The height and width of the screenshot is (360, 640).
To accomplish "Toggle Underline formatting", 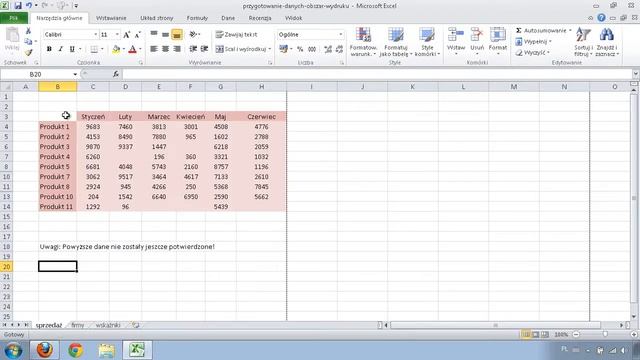I will click(x=72, y=49).
